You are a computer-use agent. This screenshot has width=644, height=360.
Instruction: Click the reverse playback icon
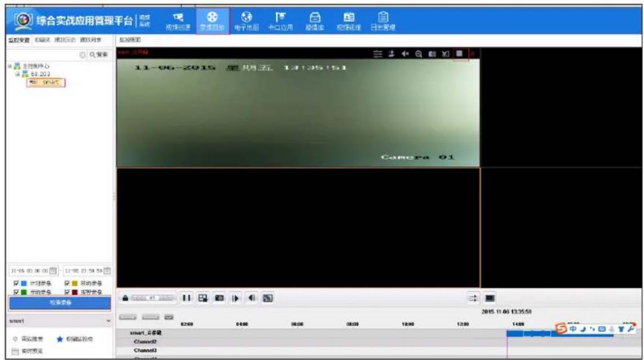tap(252, 298)
